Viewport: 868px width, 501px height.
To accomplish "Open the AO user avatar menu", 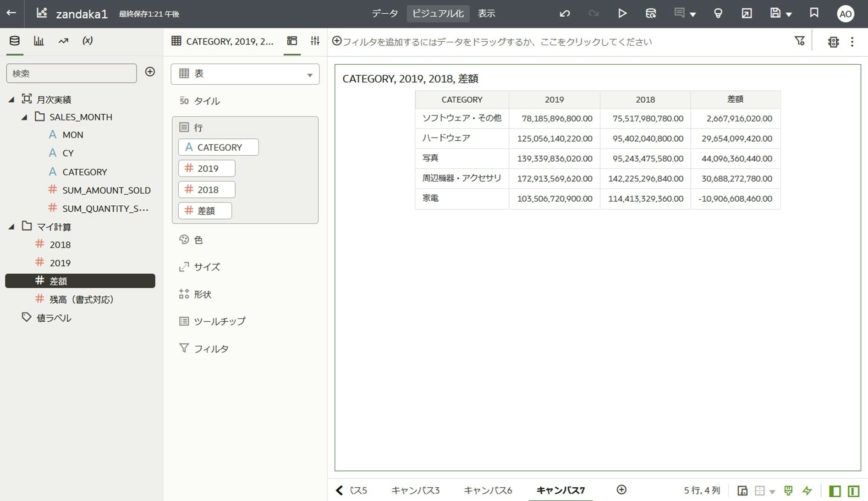I will [846, 14].
